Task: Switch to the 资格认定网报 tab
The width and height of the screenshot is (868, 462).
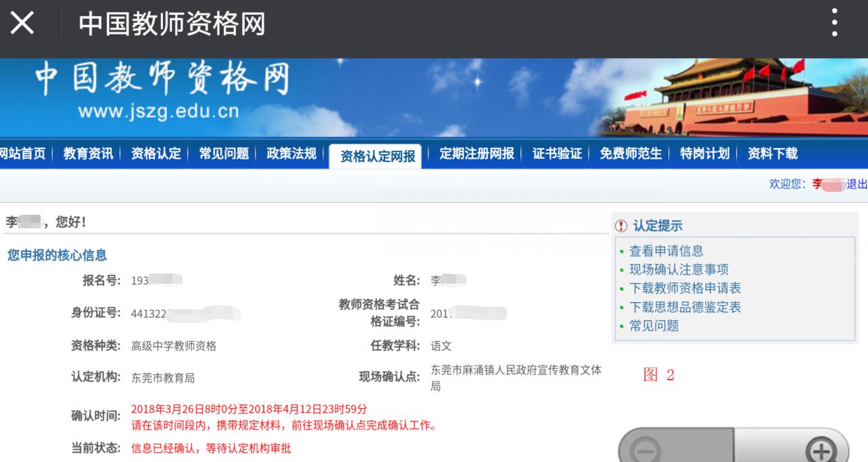Action: [377, 157]
